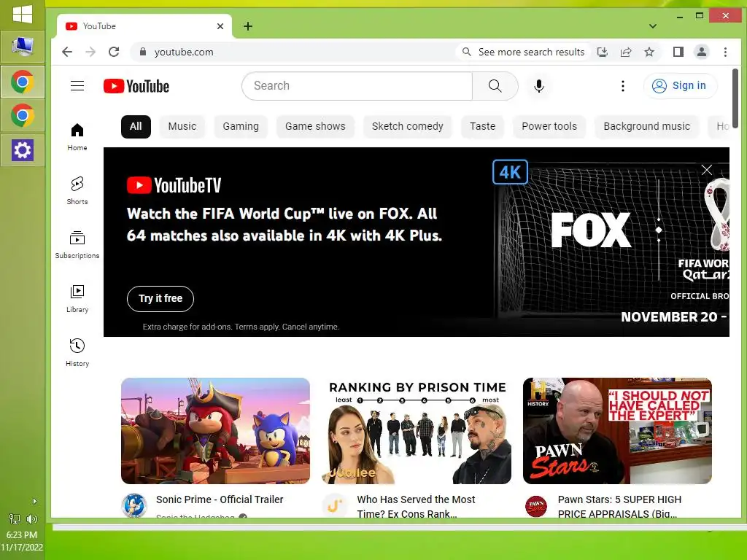Click the taskbar clock 6:23 PM
Image resolution: width=747 pixels, height=560 pixels.
tap(22, 534)
